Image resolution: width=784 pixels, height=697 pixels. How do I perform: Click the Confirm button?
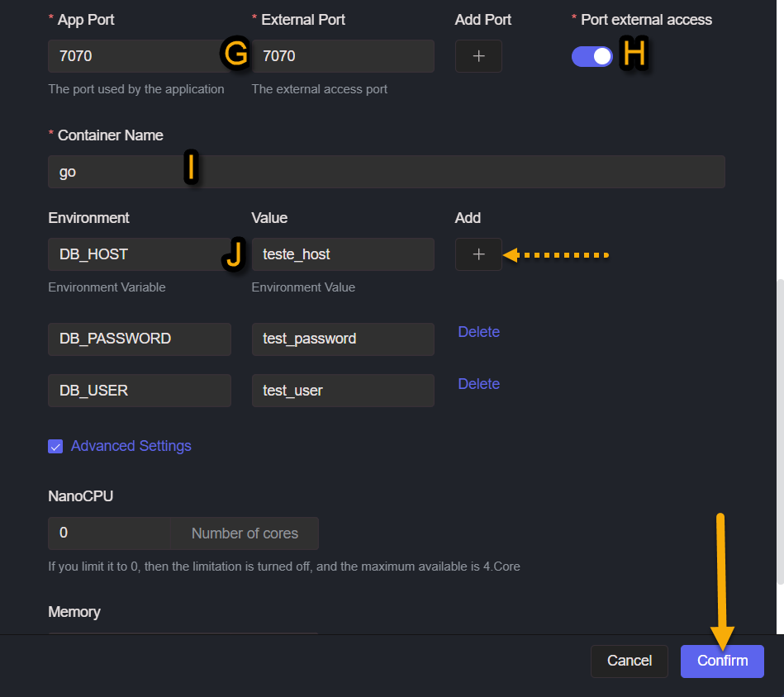point(722,661)
